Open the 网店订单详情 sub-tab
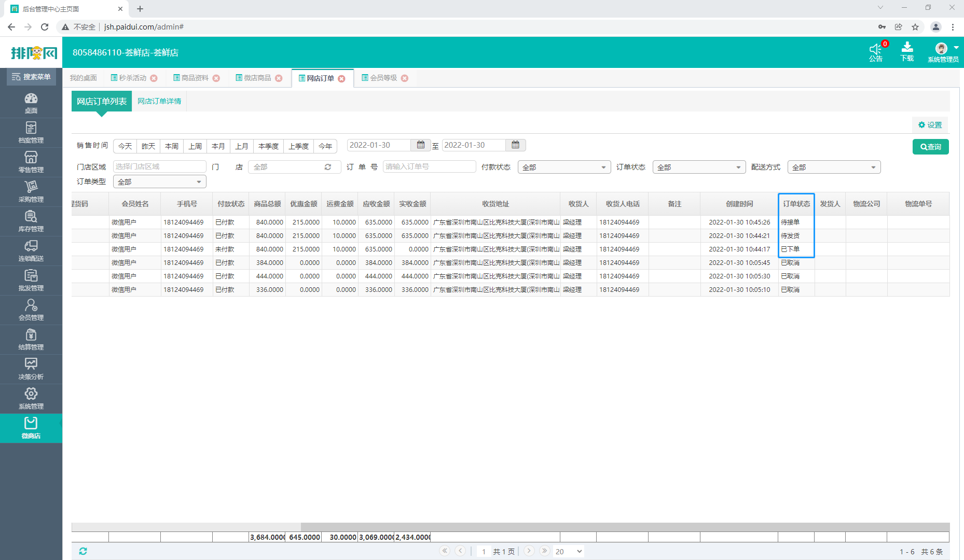The image size is (964, 560). pos(159,101)
